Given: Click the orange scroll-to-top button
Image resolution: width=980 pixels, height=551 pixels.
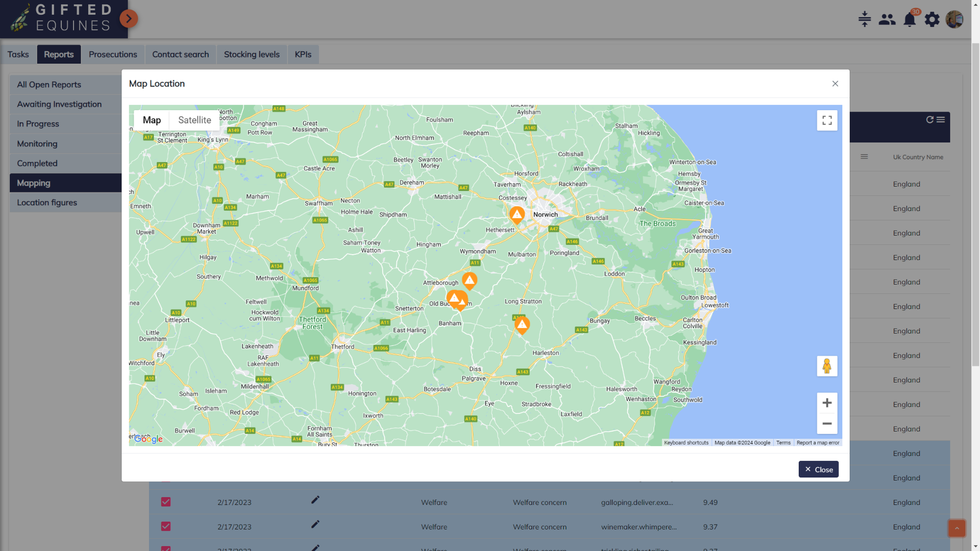Looking at the screenshot, I should (x=956, y=528).
